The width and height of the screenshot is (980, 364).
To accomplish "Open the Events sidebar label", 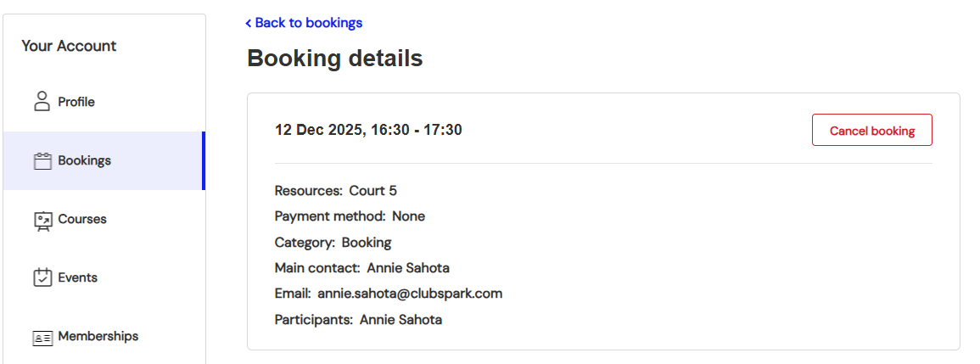I will click(x=78, y=277).
